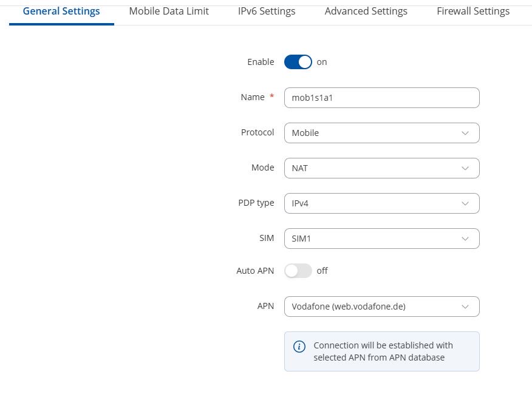Open the Protocol dropdown showing Mobile

coord(382,133)
